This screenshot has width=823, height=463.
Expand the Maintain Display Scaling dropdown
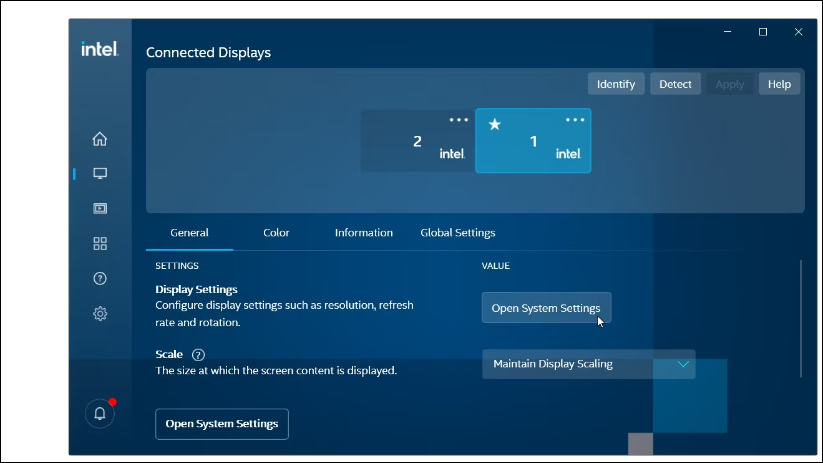pyautogui.click(x=588, y=364)
